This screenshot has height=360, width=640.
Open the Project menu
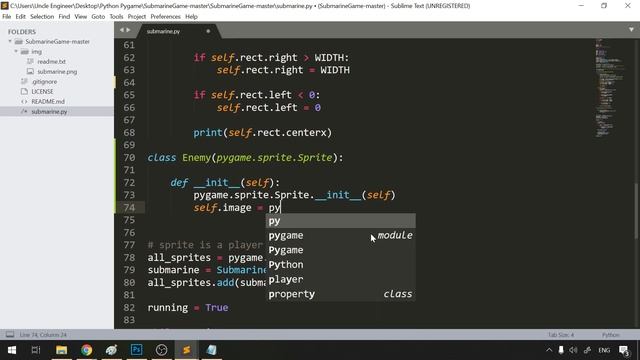pos(137,17)
